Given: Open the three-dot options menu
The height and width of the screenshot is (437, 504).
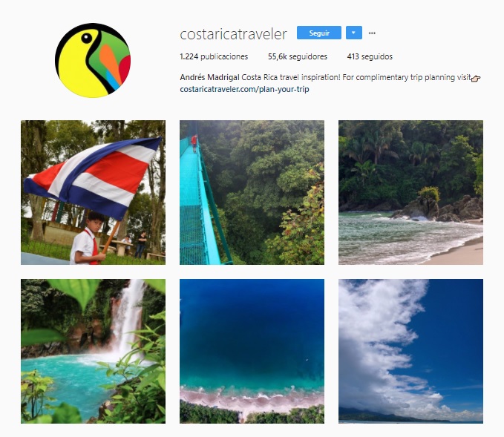Looking at the screenshot, I should [x=372, y=33].
